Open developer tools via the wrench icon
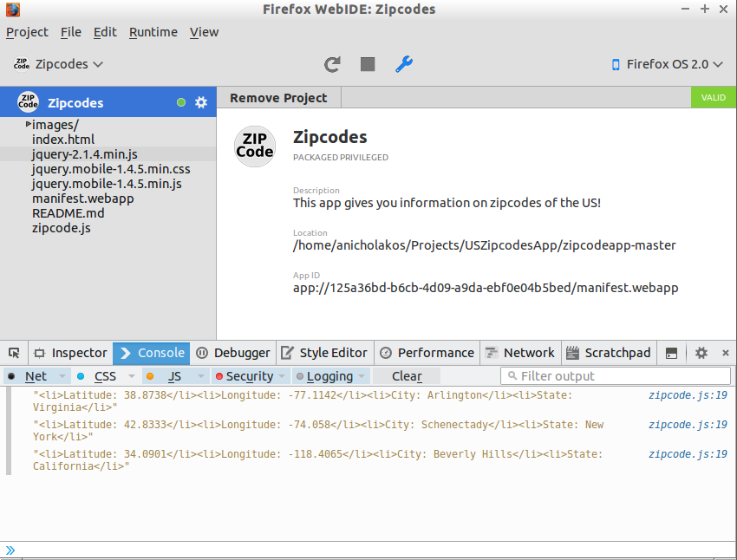737x560 pixels. (404, 64)
